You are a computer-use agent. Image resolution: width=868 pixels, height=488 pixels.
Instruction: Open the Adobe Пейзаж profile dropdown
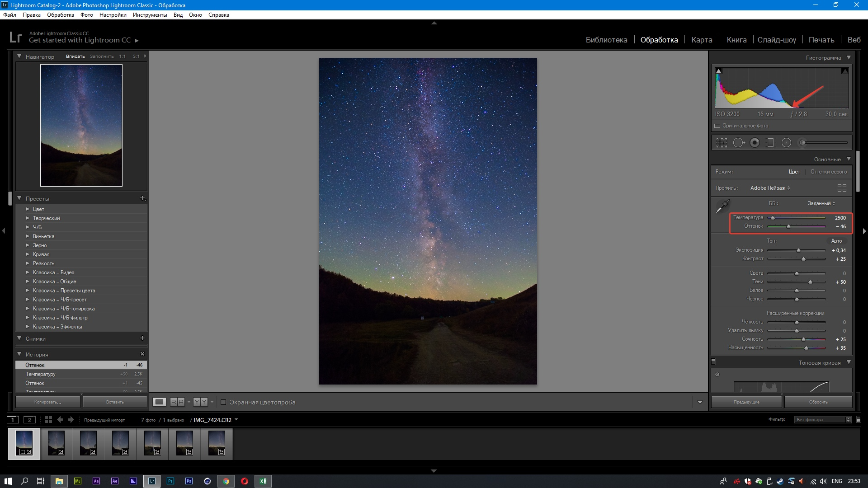point(770,188)
